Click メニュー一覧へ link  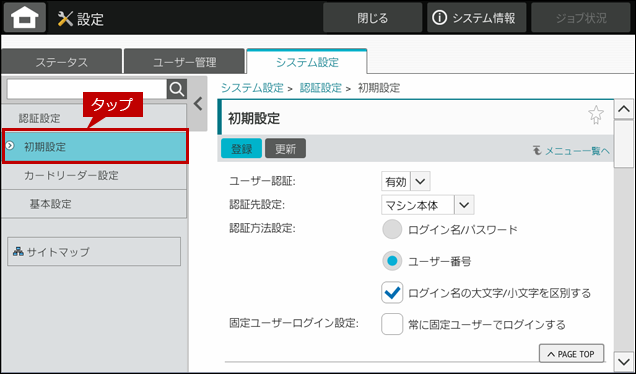tap(577, 151)
